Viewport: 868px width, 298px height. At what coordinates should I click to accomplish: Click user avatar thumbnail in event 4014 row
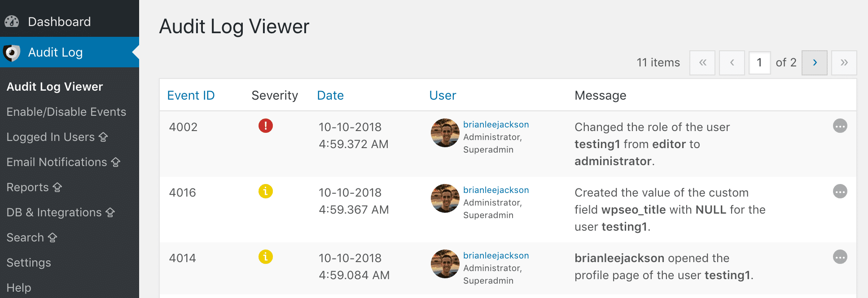(x=445, y=264)
